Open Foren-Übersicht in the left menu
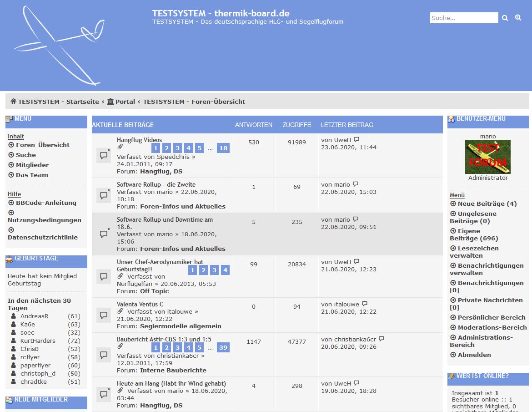The image size is (532, 412). click(x=43, y=145)
